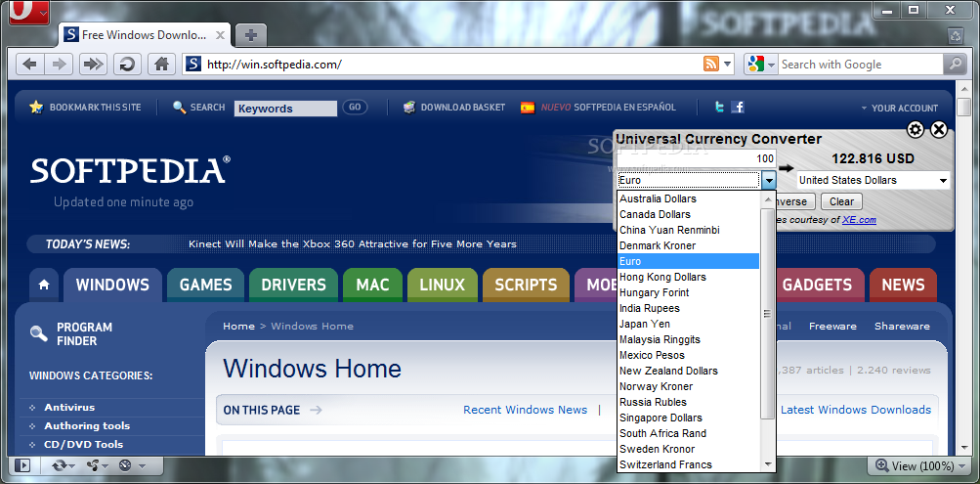The height and width of the screenshot is (484, 980).
Task: Select Russia Rubles from list
Action: pyautogui.click(x=688, y=402)
